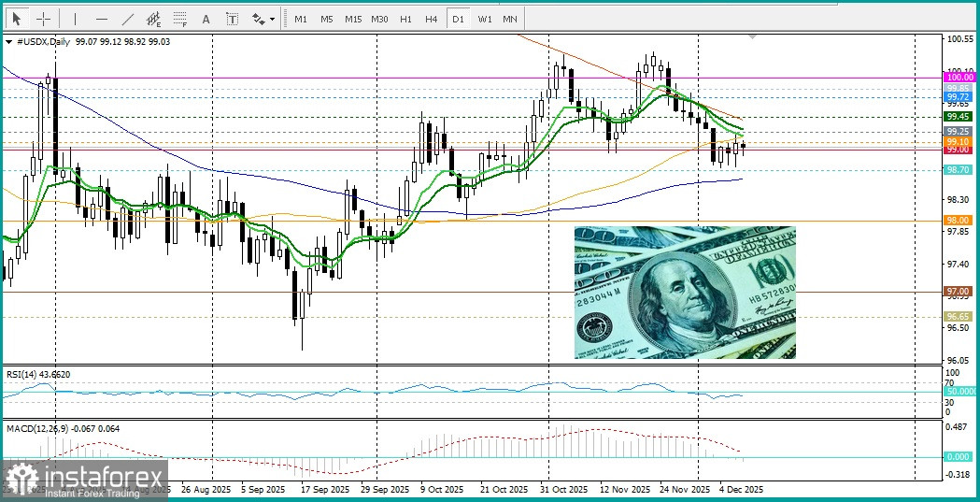The height and width of the screenshot is (502, 980).
Task: Click the blue 99.72 price label
Action: 958,97
